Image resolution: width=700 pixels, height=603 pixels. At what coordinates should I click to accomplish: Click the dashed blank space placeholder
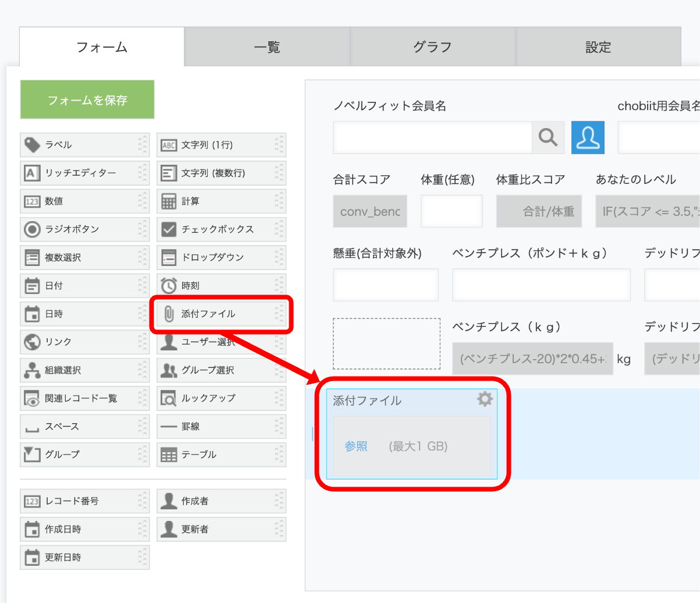click(386, 343)
